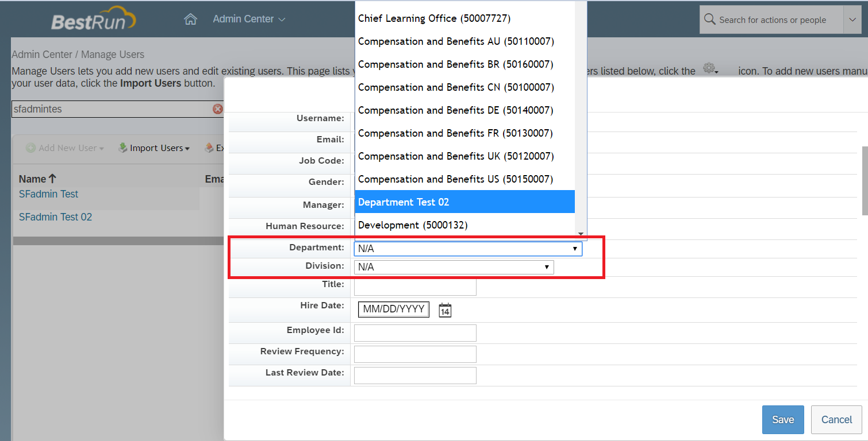
Task: Select Chief Learning Office (50007727)
Action: pos(464,18)
